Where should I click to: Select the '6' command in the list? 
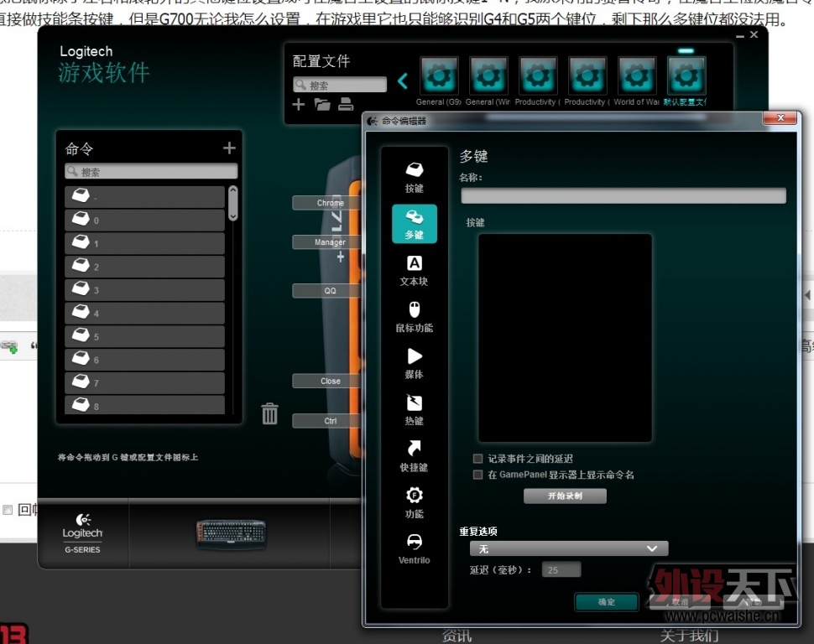pos(145,360)
